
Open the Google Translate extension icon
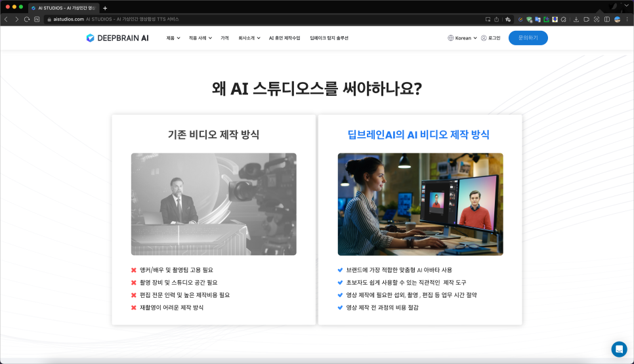[x=538, y=19]
